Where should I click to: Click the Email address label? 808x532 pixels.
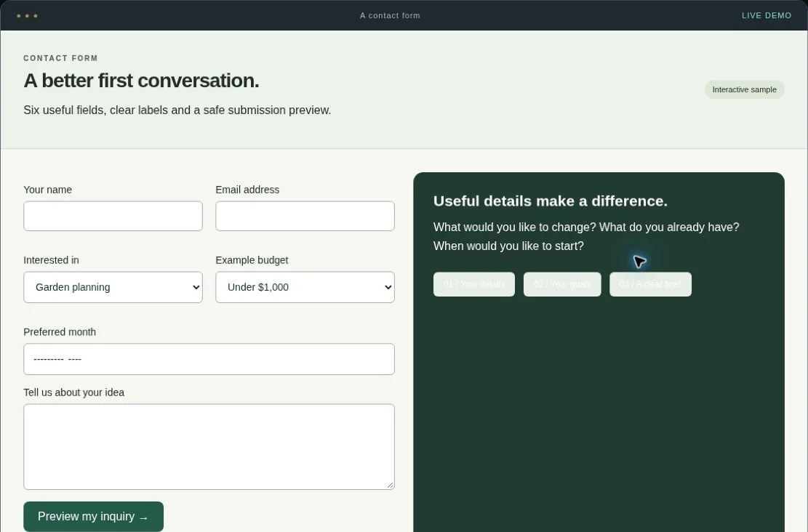point(247,190)
